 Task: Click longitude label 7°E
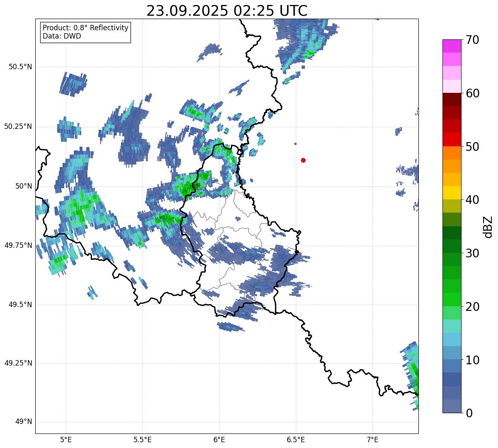tap(372, 440)
